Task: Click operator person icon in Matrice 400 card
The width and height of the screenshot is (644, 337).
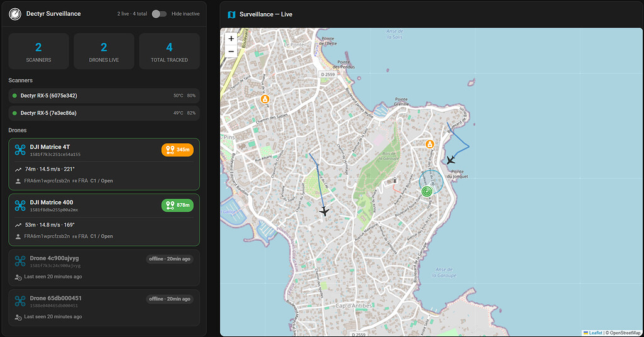Action: tap(18, 236)
